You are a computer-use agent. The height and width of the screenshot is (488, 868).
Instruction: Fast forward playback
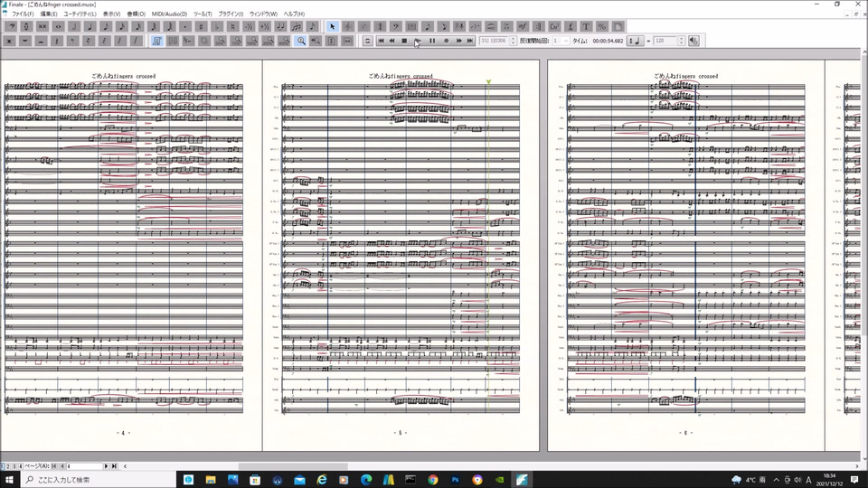(459, 41)
